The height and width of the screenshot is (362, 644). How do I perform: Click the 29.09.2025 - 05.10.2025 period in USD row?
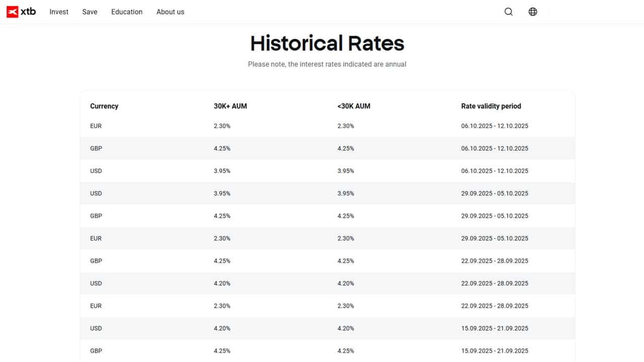point(495,193)
